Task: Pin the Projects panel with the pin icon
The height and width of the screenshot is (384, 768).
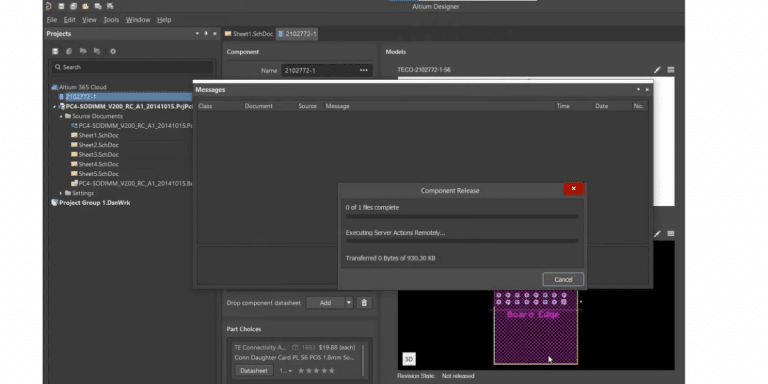Action: point(206,34)
